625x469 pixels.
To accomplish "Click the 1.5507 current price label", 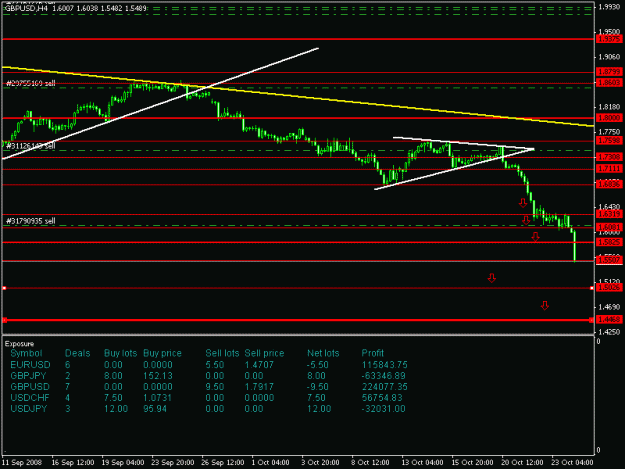I will (610, 260).
